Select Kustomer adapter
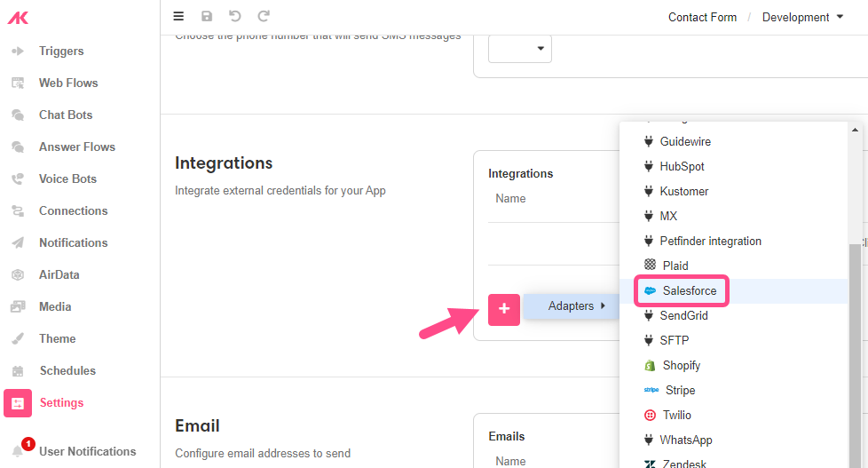Image resolution: width=868 pixels, height=468 pixels. coord(683,192)
